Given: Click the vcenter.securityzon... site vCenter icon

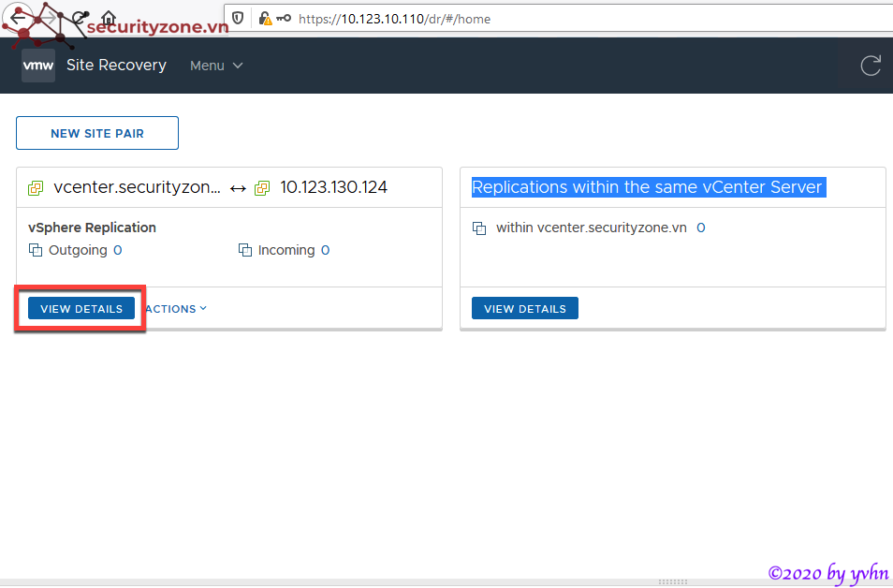Looking at the screenshot, I should [36, 188].
